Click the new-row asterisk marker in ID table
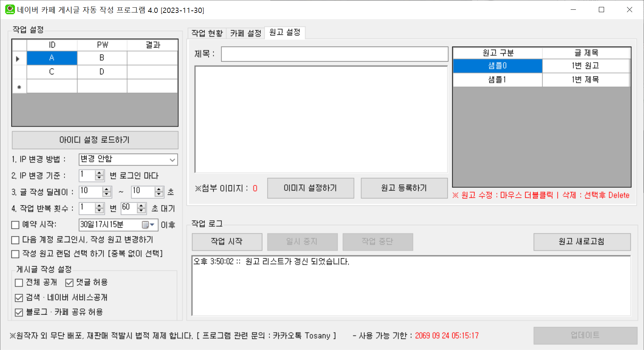The width and height of the screenshot is (644, 350). click(x=19, y=87)
